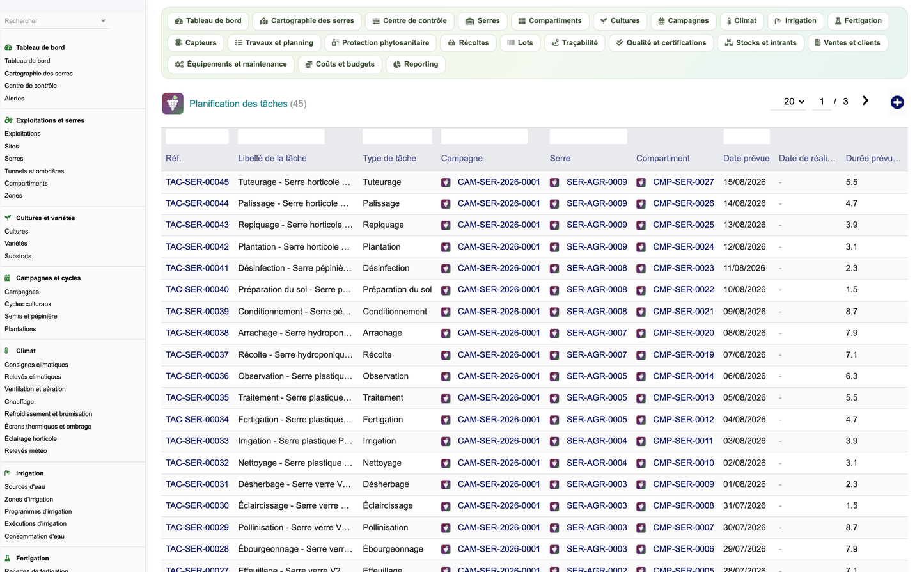924x572 pixels.
Task: Click the date cell 06/08/2026
Action: coord(744,376)
